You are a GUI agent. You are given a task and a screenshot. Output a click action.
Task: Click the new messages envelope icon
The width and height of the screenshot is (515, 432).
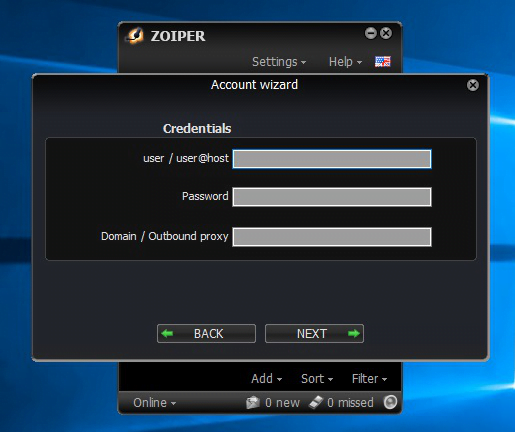(x=253, y=402)
